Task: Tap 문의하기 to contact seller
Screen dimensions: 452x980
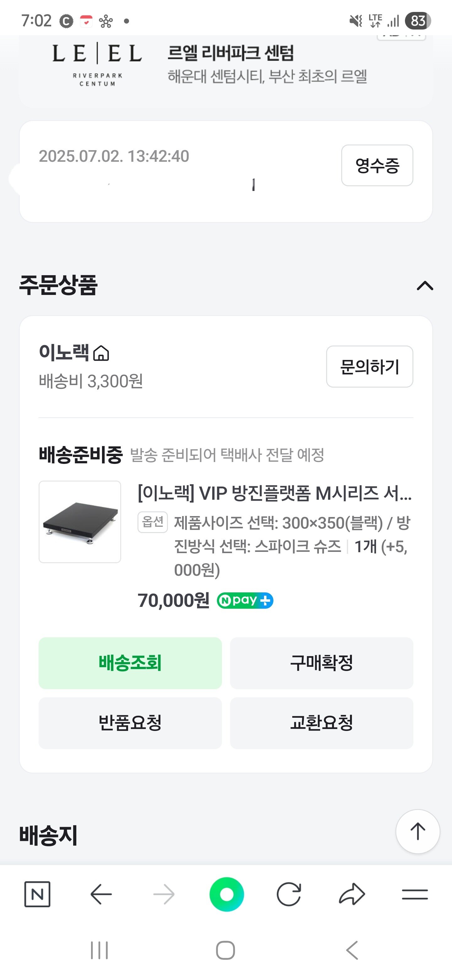Action: point(369,367)
